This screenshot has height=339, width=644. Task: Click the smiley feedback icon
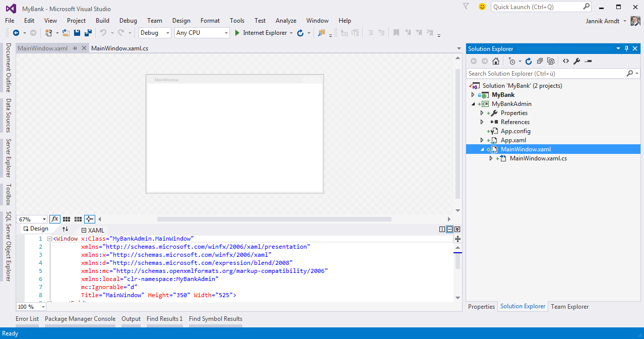click(x=482, y=7)
